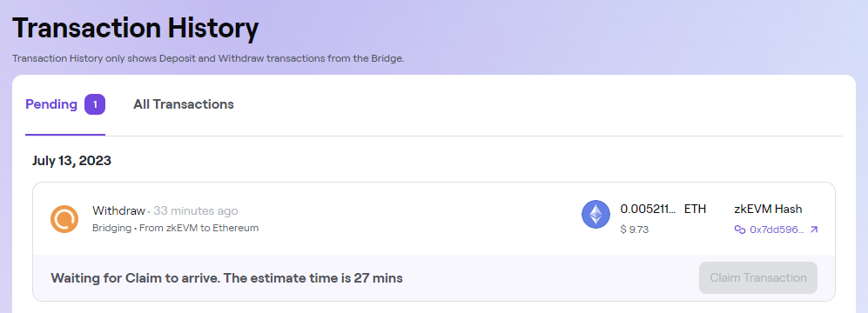
Task: Click the 33 minutes ago timestamp
Action: (x=195, y=210)
